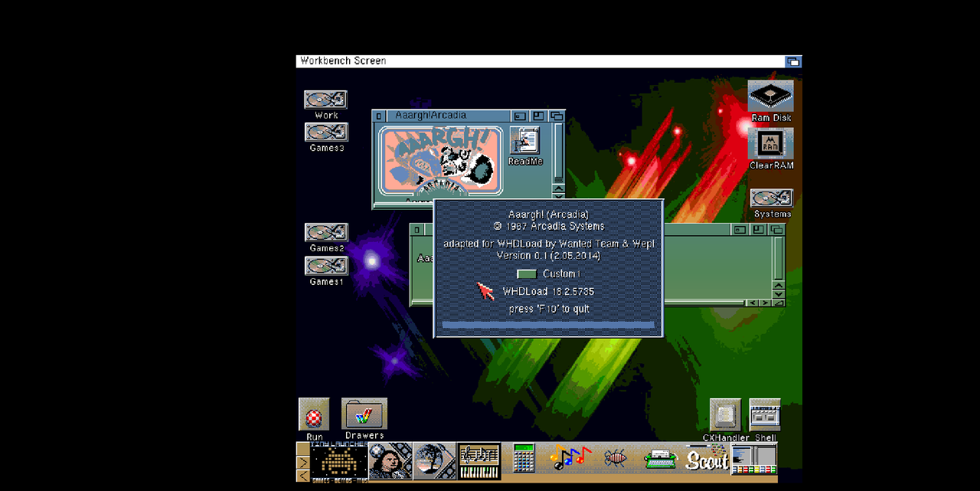Open the Ram Disk icon

pyautogui.click(x=771, y=97)
